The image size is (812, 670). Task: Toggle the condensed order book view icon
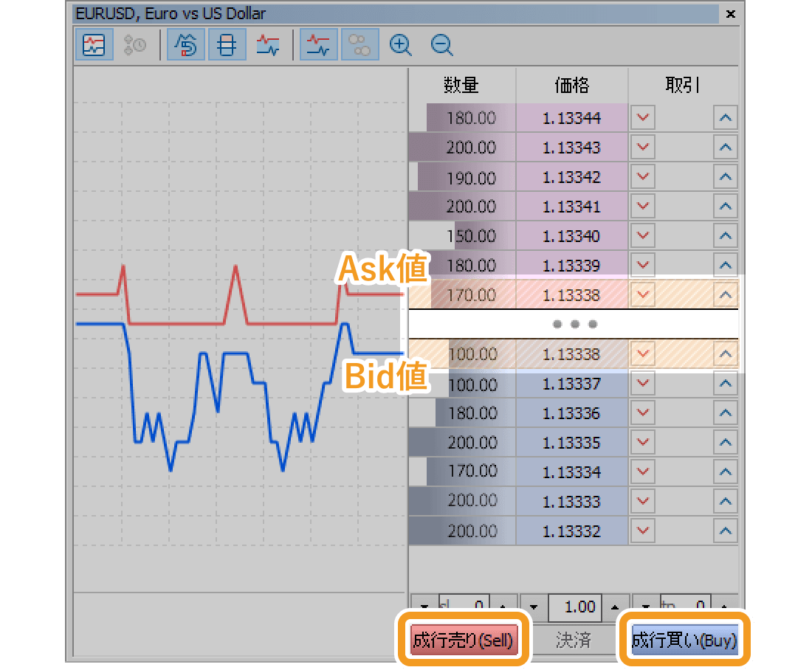tap(227, 45)
